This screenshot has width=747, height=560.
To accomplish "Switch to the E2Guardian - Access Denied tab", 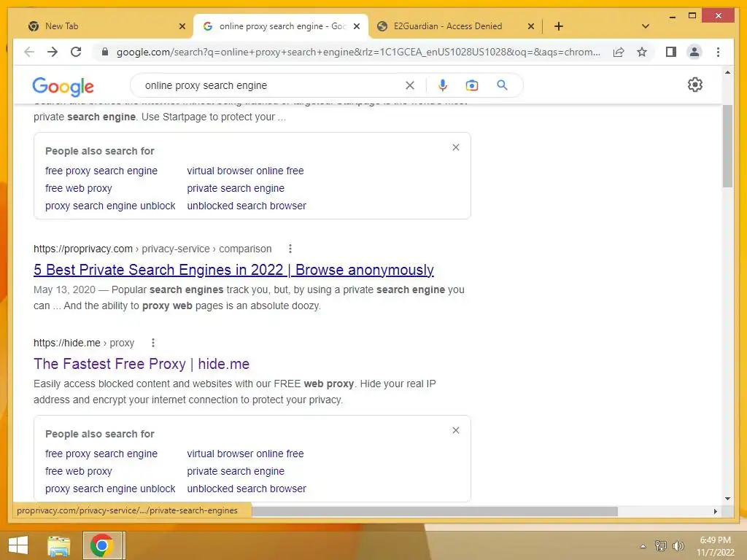I will (455, 26).
